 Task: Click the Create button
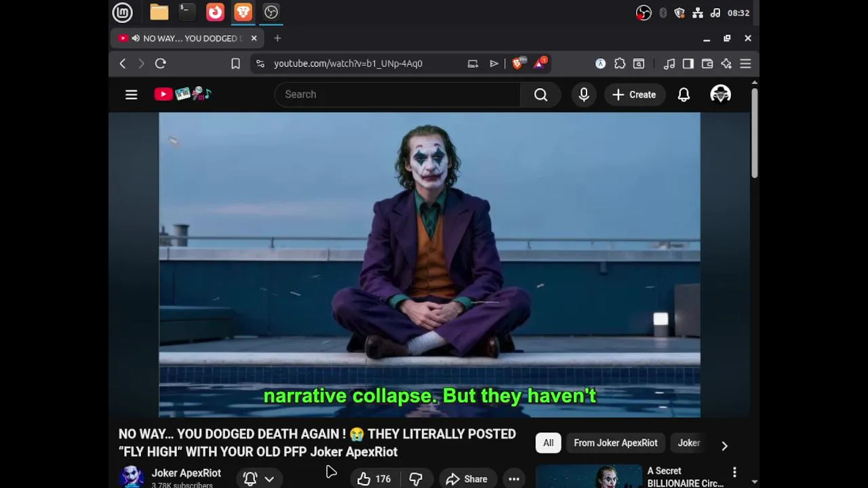634,95
